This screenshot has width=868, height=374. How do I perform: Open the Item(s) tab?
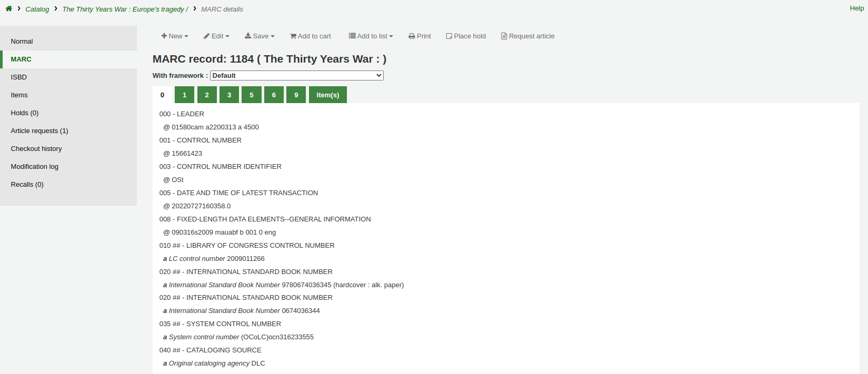pos(327,95)
